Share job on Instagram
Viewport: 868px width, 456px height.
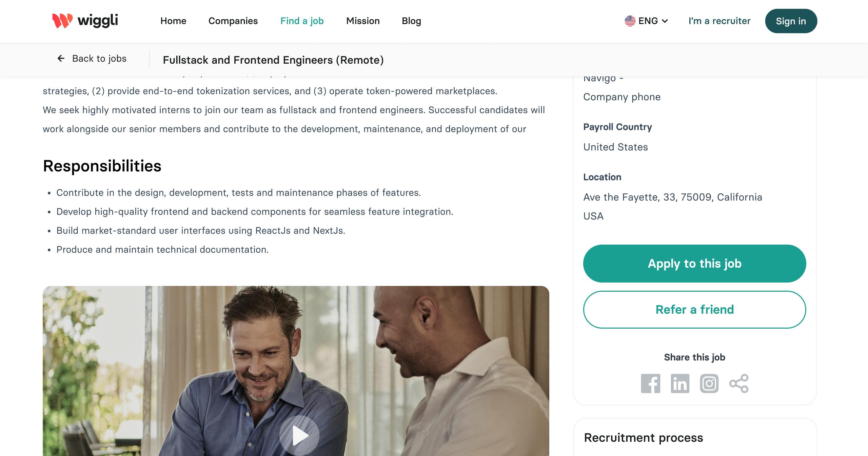pos(709,384)
